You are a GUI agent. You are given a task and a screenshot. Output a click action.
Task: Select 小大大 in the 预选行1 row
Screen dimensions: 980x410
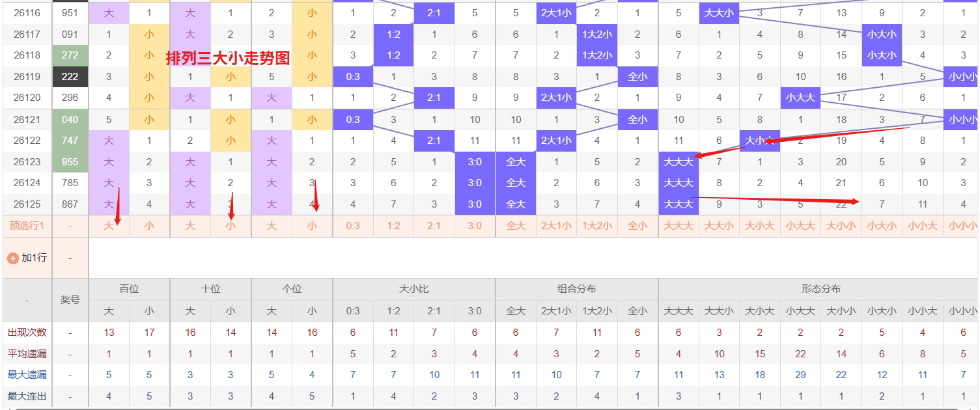800,226
